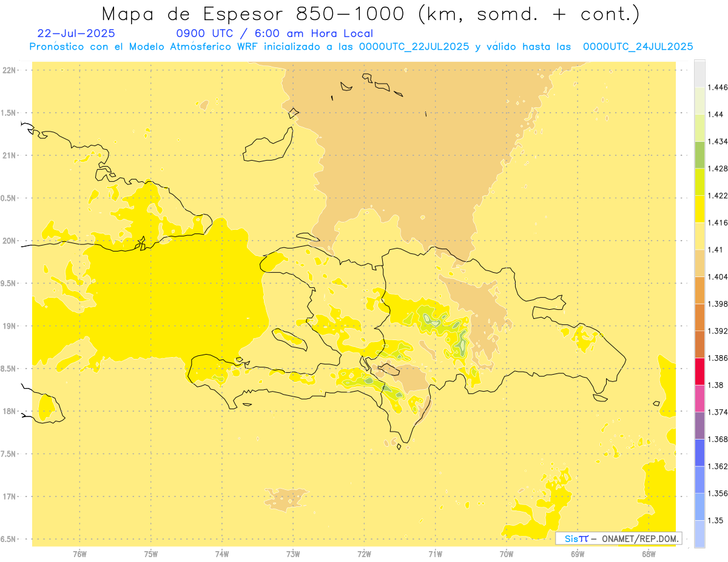Click the 1.5N latitude label
728x562 pixels.
9,113
